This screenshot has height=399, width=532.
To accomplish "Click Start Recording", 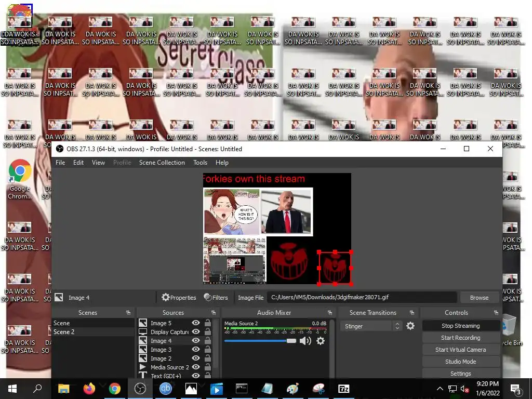I will (460, 338).
